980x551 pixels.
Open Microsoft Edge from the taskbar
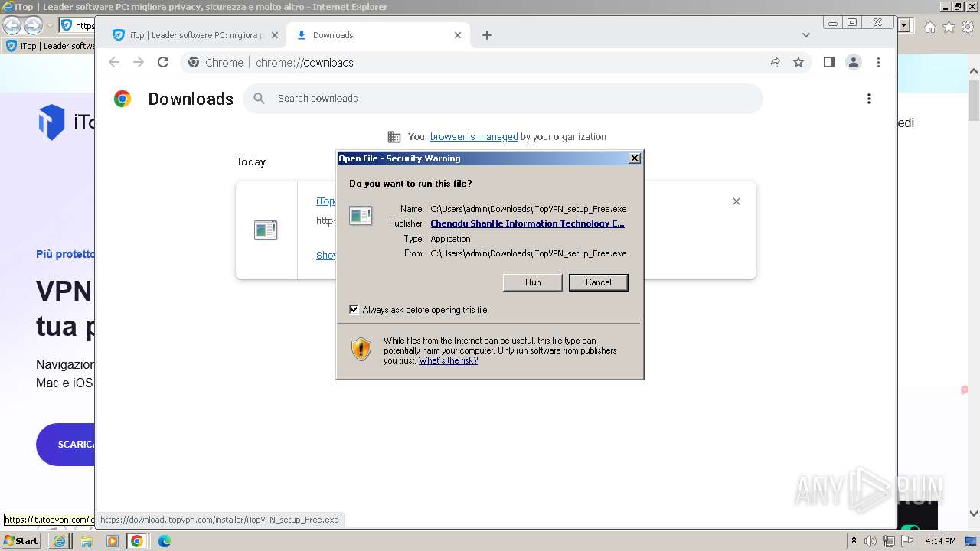[164, 541]
